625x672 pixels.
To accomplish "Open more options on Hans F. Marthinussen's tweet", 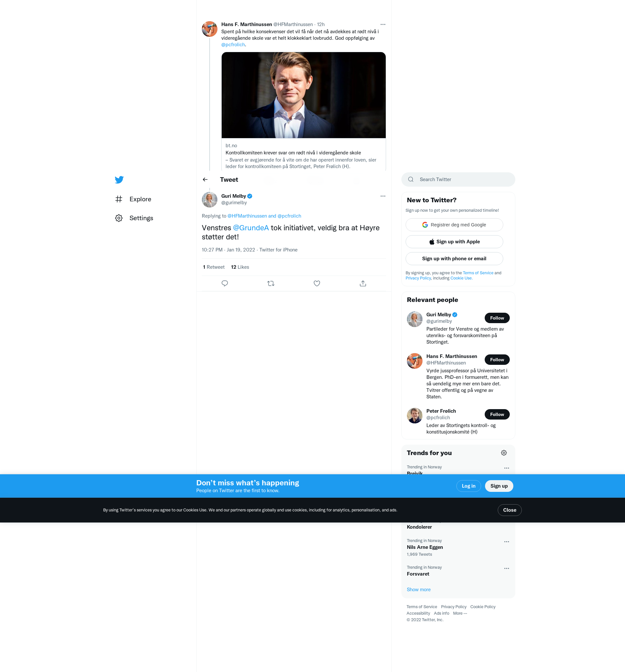I will pyautogui.click(x=383, y=24).
